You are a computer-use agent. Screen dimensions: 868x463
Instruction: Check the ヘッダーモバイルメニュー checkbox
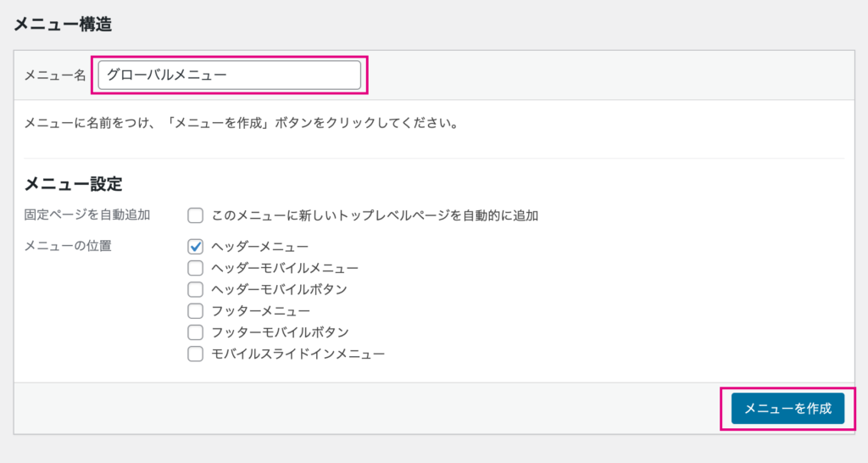tap(196, 268)
